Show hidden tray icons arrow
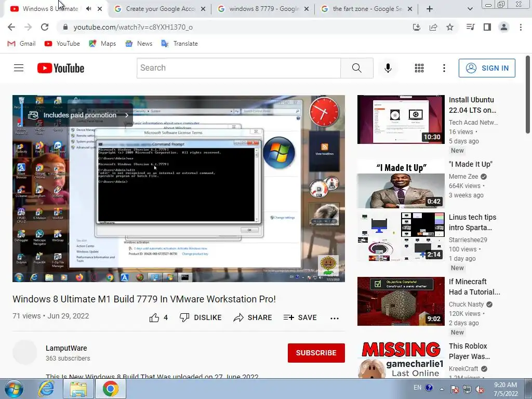 [x=442, y=390]
